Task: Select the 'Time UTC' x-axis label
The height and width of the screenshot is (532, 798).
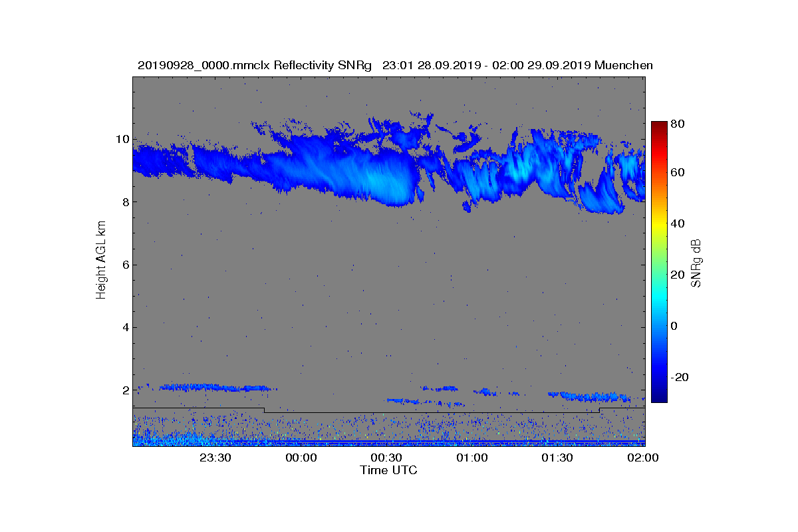Action: point(389,470)
